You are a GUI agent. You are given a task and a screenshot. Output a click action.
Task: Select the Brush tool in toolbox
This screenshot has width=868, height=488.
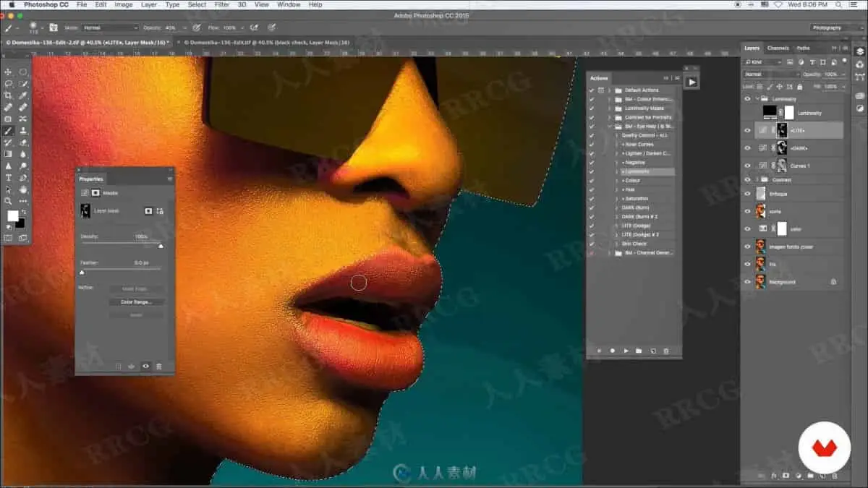(9, 131)
